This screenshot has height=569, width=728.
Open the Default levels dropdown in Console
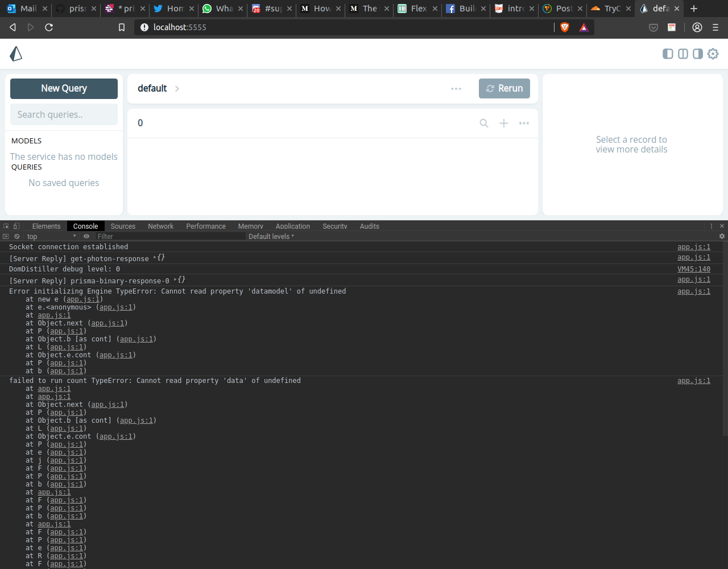[271, 236]
